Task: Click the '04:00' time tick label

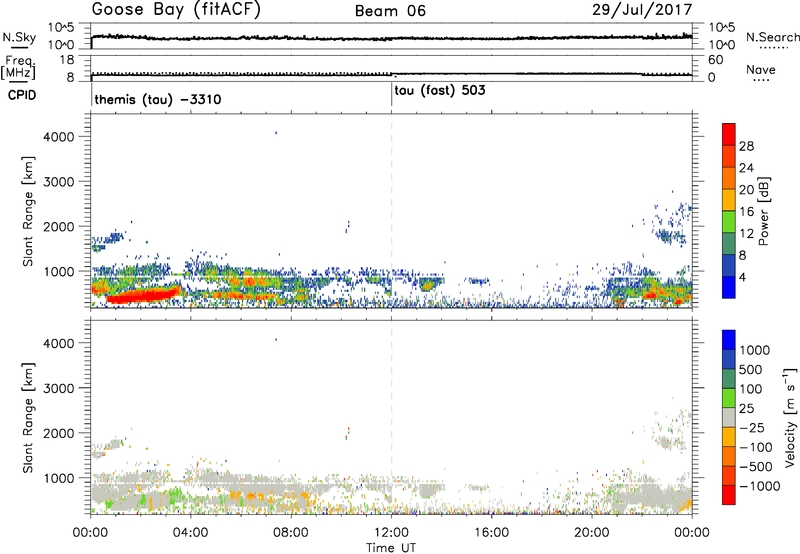Action: coord(191,533)
